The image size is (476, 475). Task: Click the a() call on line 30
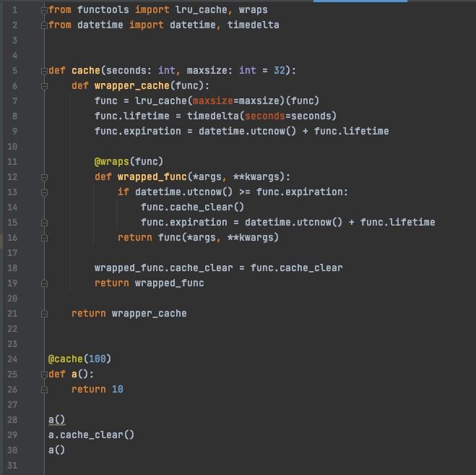(57, 450)
